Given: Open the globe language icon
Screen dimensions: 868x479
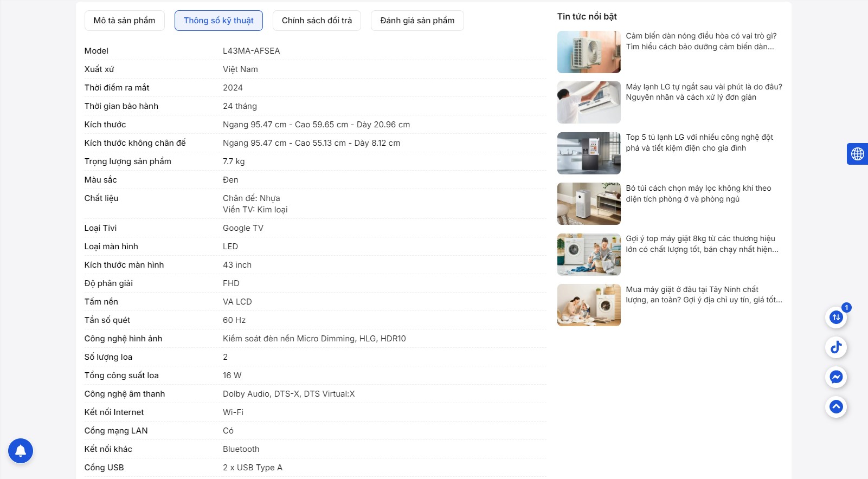Looking at the screenshot, I should 858,154.
